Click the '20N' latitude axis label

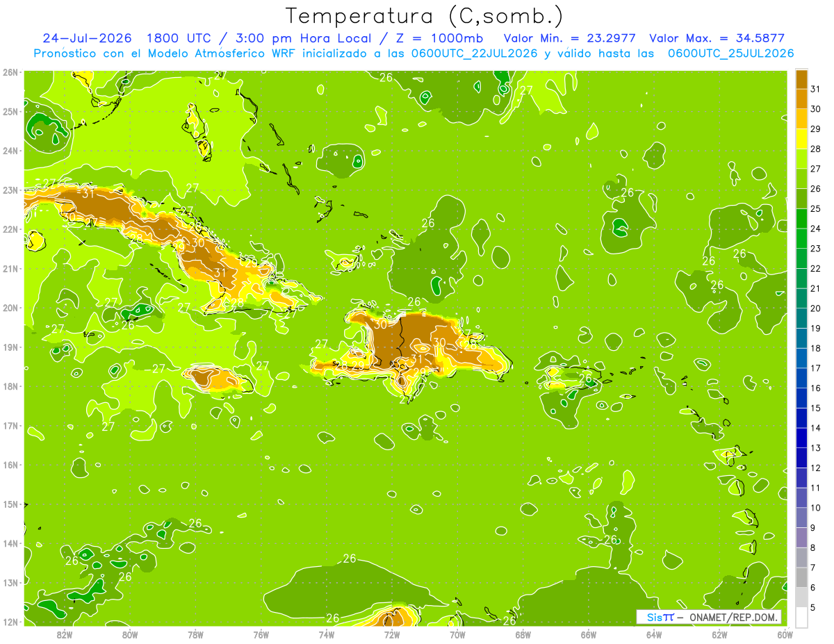coord(10,308)
